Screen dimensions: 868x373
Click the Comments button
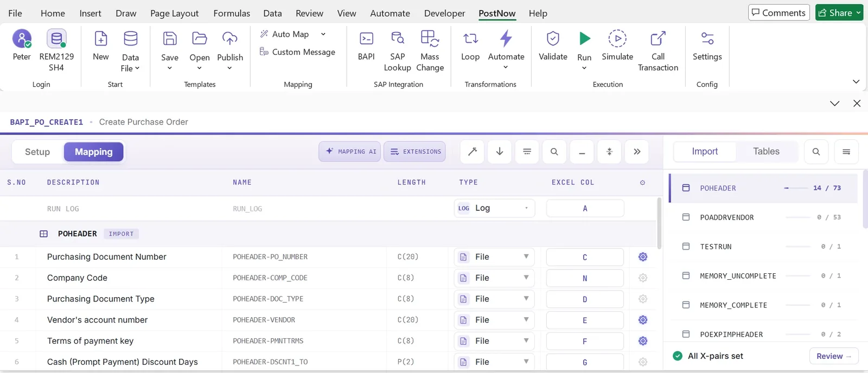tap(779, 12)
